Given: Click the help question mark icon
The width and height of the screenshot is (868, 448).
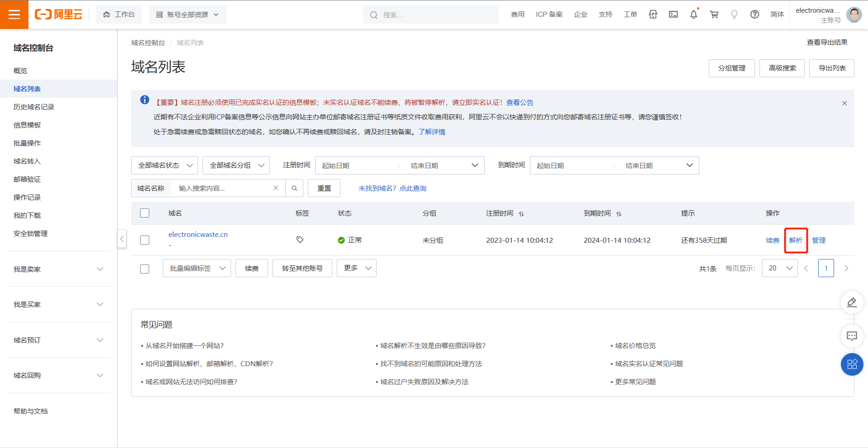Looking at the screenshot, I should tap(754, 14).
